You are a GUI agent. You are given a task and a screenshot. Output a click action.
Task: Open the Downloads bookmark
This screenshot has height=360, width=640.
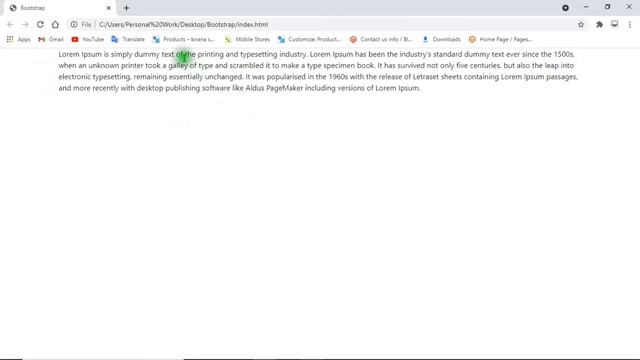click(x=441, y=39)
